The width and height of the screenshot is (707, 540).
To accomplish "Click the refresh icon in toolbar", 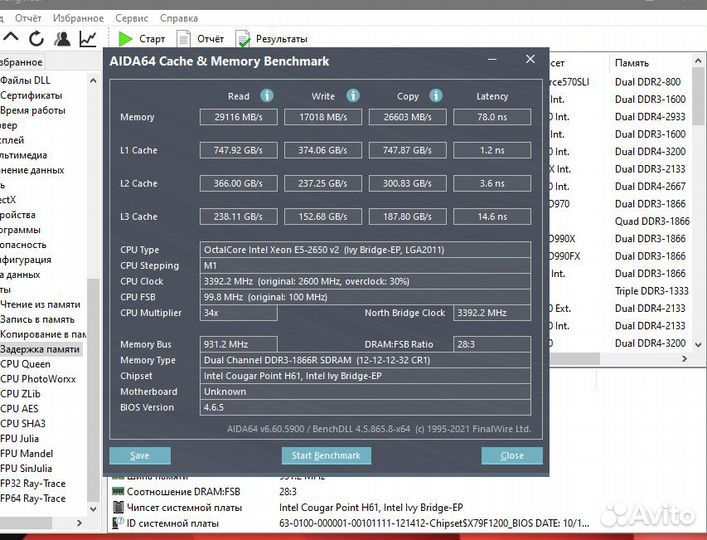I will pos(37,39).
